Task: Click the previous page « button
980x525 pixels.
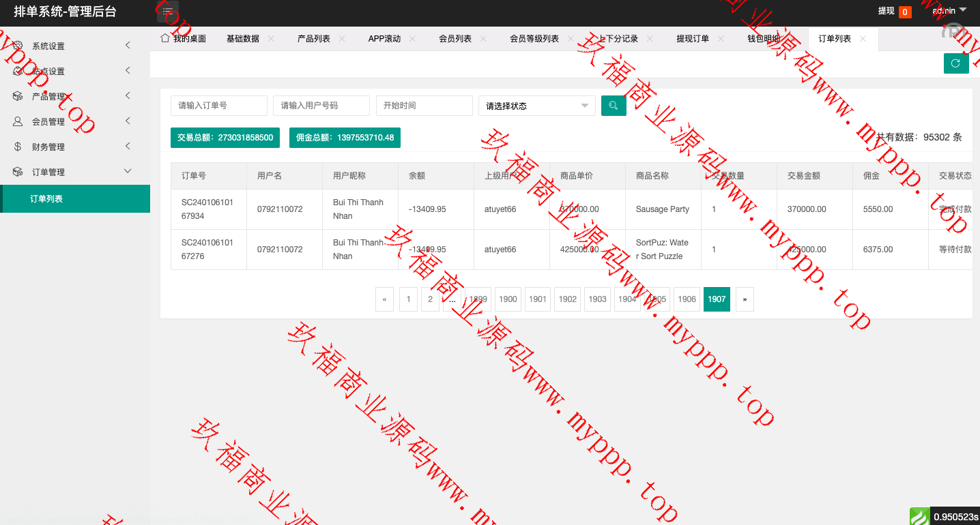Action: coord(384,299)
